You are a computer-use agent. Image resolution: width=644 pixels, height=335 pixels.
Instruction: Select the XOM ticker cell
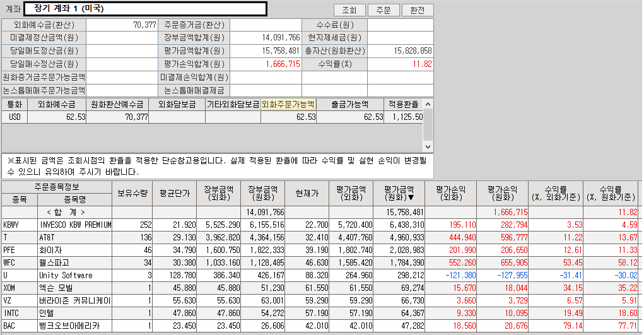(20, 288)
